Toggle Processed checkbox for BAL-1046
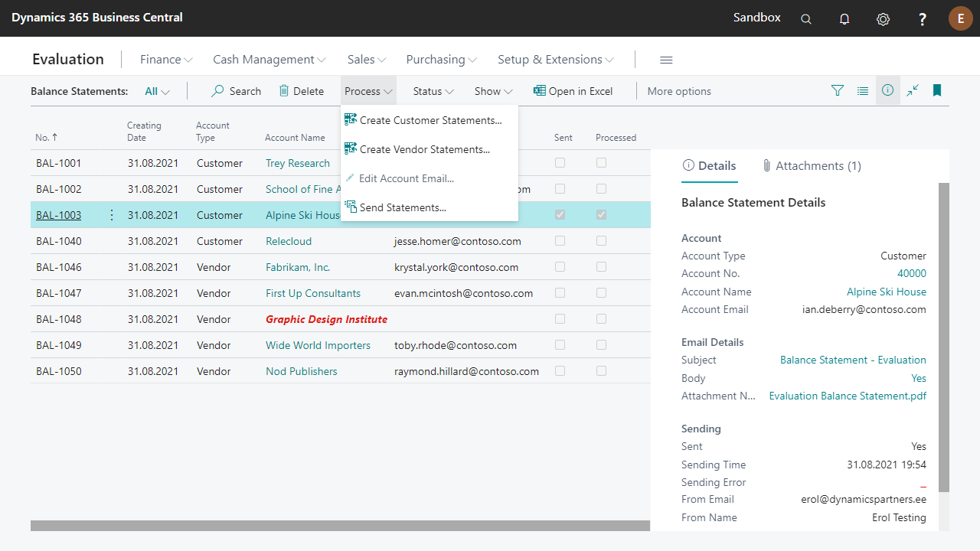The height and width of the screenshot is (551, 980). click(x=602, y=267)
